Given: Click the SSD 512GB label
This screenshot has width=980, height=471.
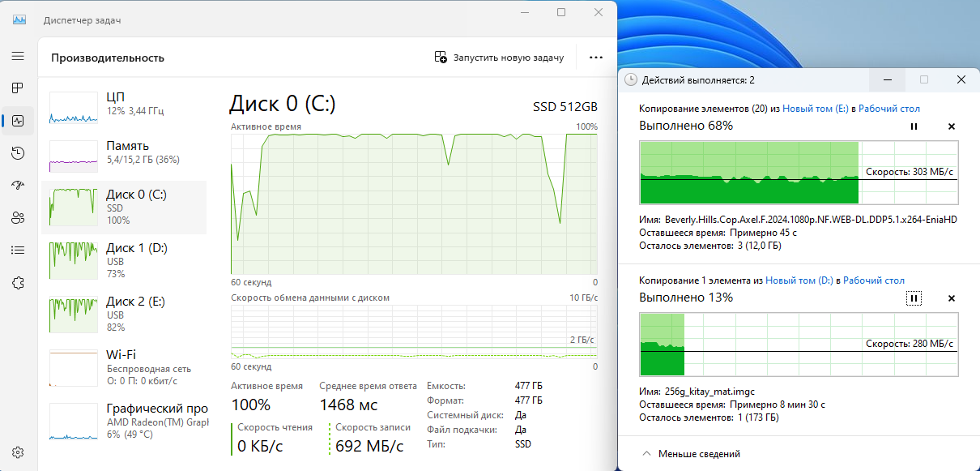Looking at the screenshot, I should pyautogui.click(x=565, y=107).
